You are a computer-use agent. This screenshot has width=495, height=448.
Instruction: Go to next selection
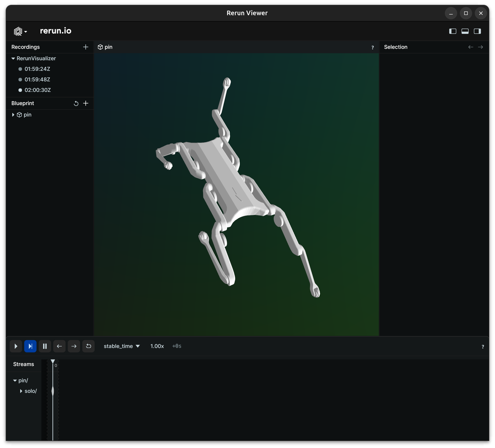coord(480,47)
